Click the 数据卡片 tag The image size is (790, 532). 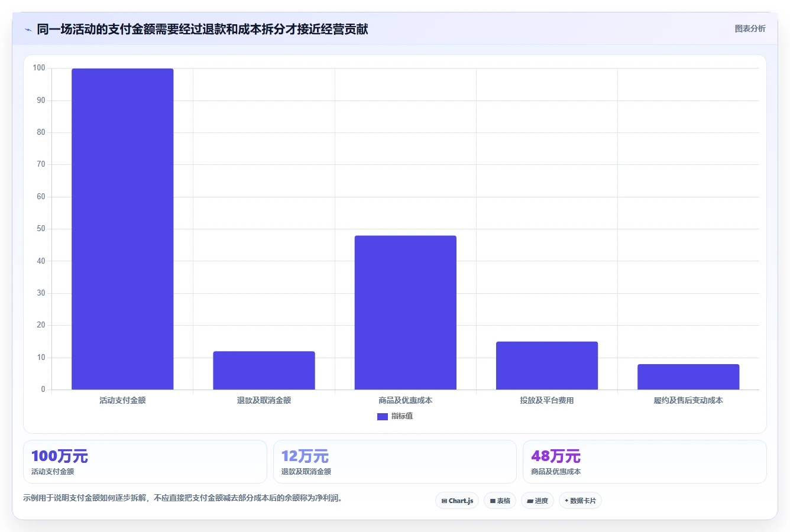(x=580, y=501)
